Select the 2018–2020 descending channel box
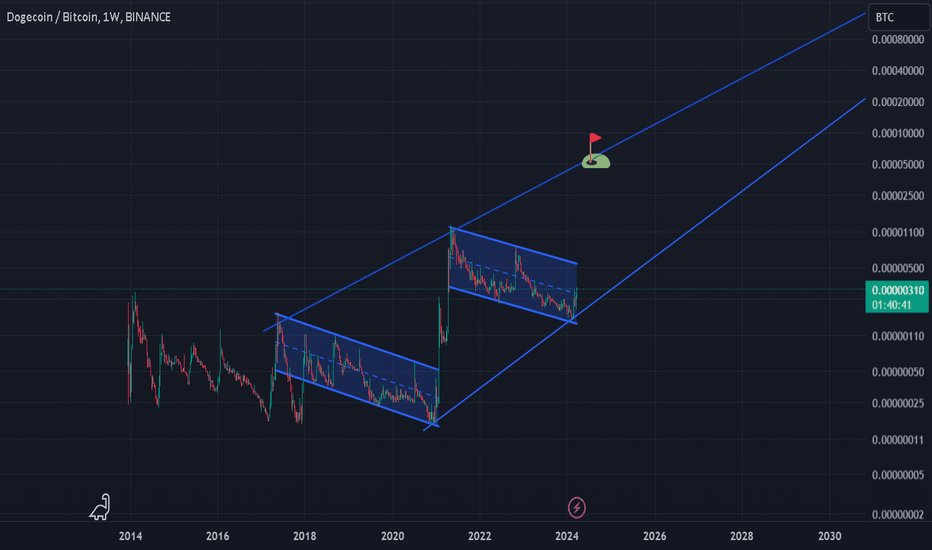The height and width of the screenshot is (550, 932). pyautogui.click(x=357, y=369)
